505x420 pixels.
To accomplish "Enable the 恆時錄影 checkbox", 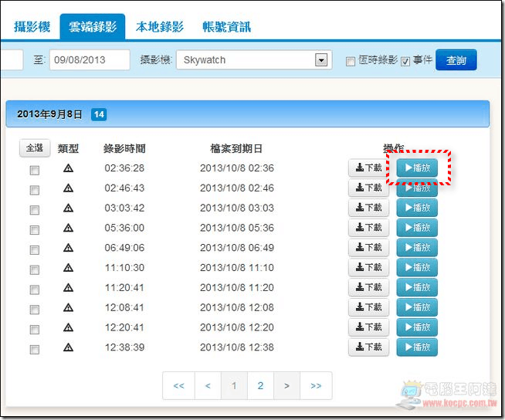I will [x=351, y=61].
